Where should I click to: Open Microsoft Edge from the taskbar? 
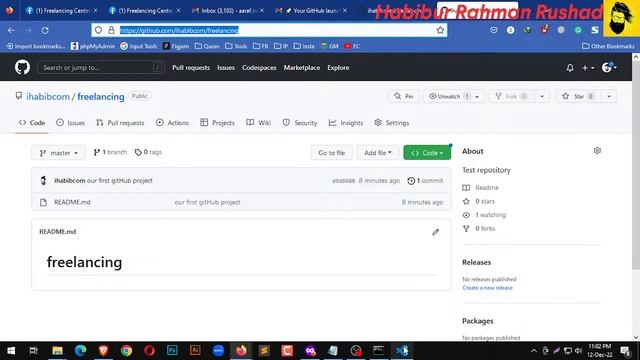(80, 351)
